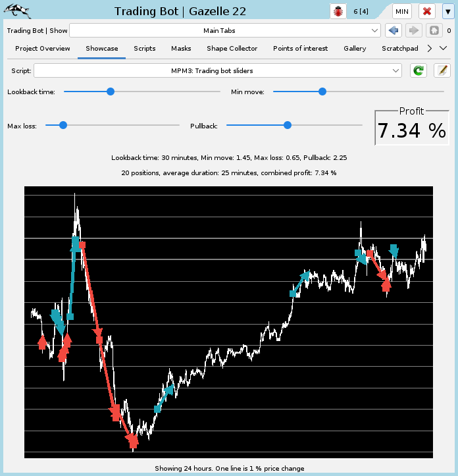This screenshot has width=458, height=476.
Task: Click the Max loss slider handle
Action: (x=63, y=125)
